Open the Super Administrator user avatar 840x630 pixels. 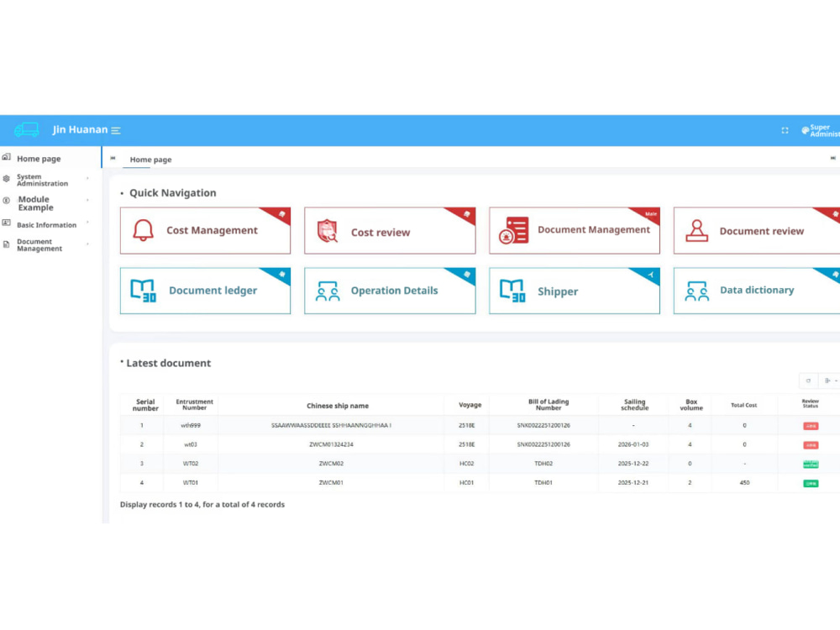[x=805, y=130]
